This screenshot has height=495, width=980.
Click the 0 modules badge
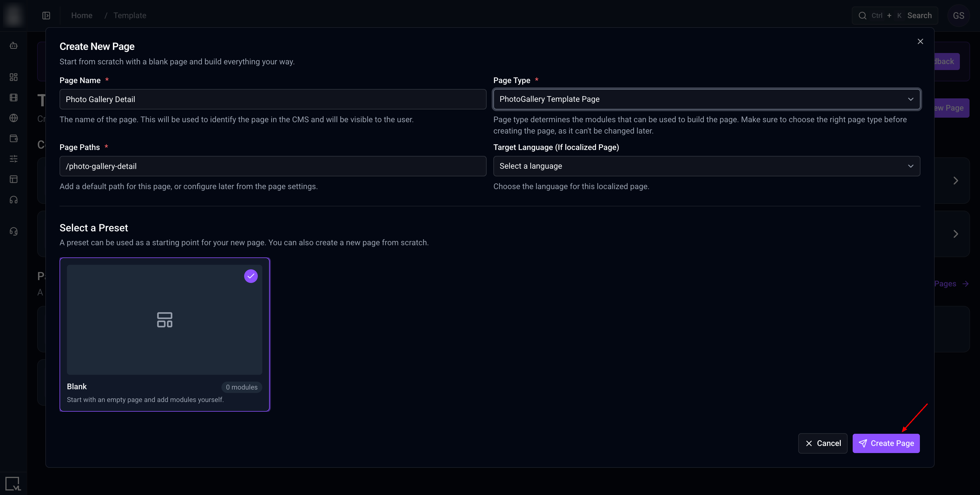click(242, 387)
